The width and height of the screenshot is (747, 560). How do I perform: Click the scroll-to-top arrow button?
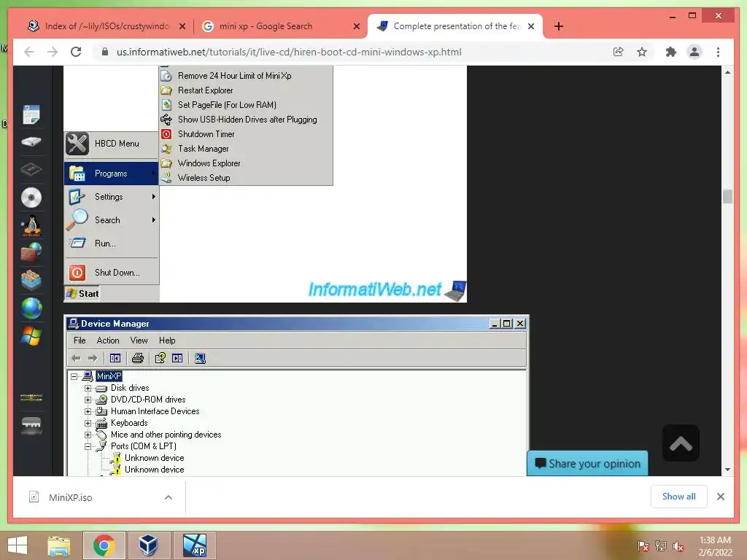681,443
